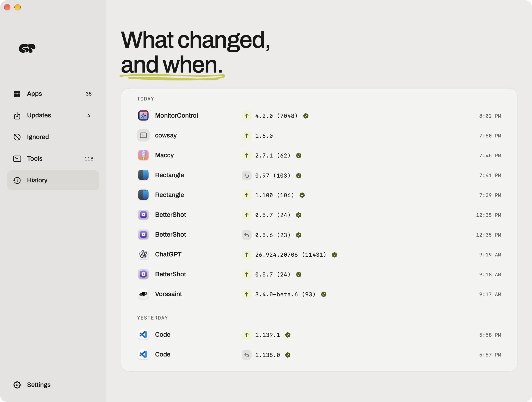Click the 8:02 PM timestamp
This screenshot has height=402, width=532.
pos(490,116)
